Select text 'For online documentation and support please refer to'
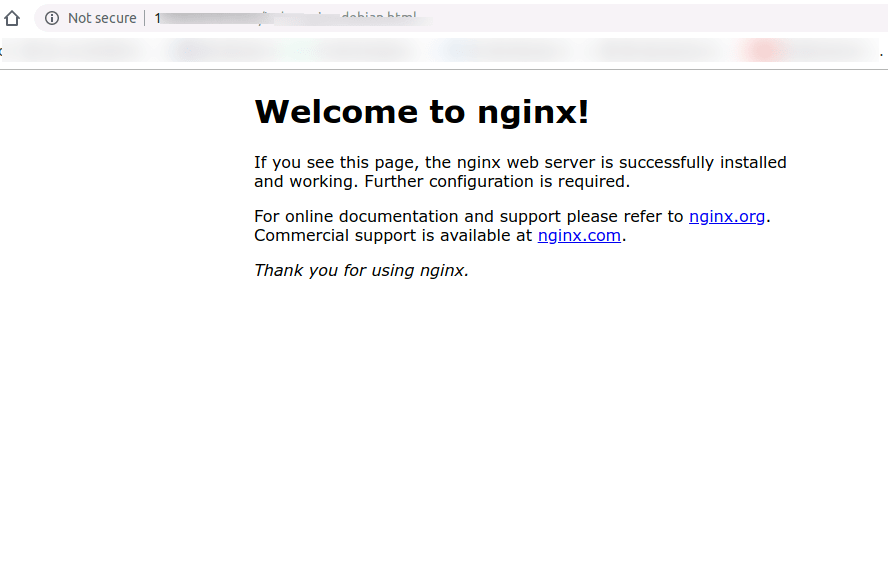 (469, 216)
